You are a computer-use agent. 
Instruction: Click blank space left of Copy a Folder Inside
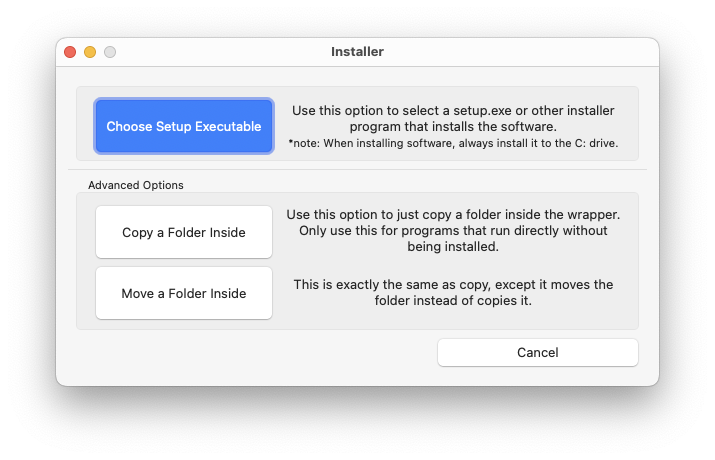tap(86, 233)
